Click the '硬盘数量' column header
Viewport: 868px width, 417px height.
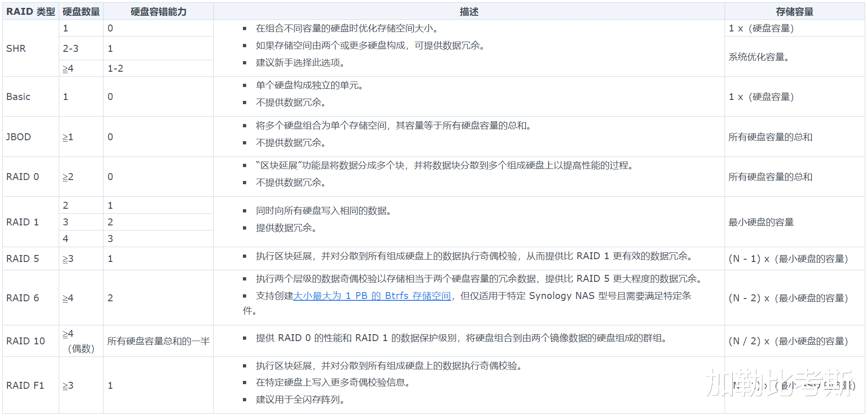pyautogui.click(x=81, y=12)
